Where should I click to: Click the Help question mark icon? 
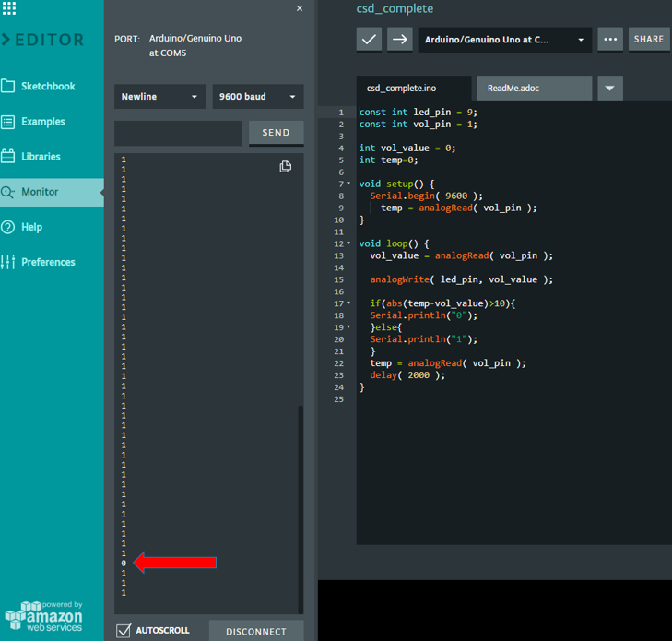click(x=7, y=227)
